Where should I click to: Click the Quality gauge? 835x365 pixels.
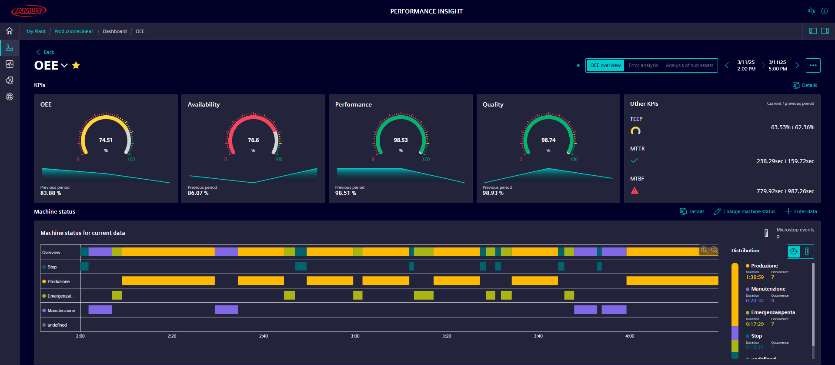pyautogui.click(x=548, y=137)
